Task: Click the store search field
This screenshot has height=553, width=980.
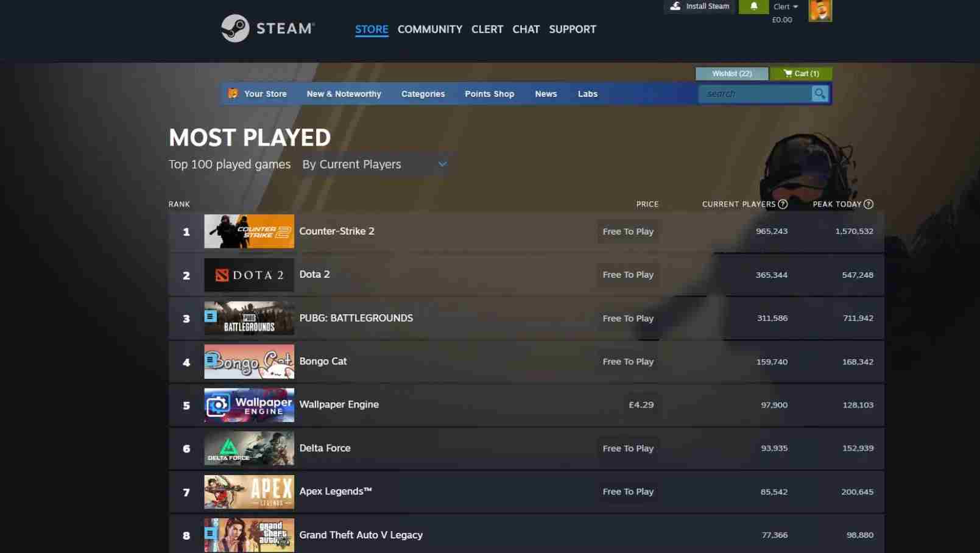Action: pos(755,94)
